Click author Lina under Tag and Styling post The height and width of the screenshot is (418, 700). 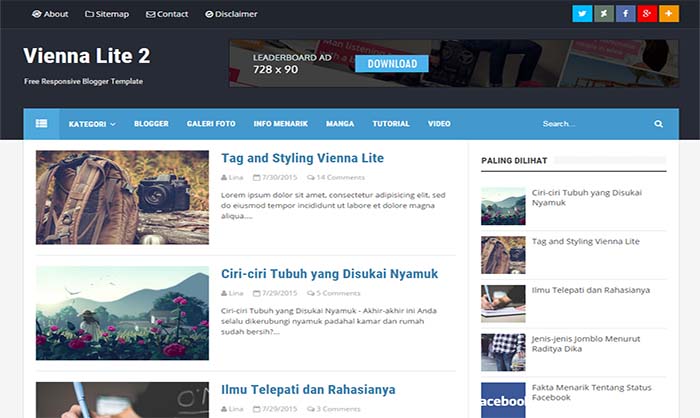232,177
